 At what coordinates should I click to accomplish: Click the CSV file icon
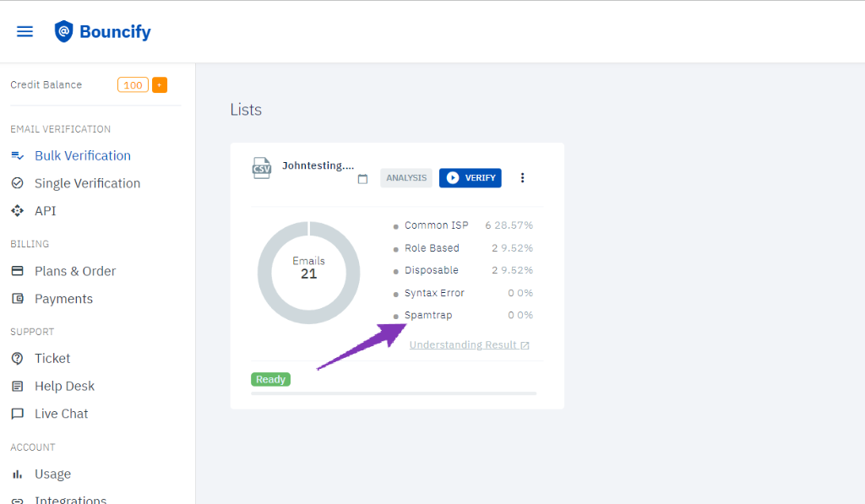pyautogui.click(x=262, y=168)
